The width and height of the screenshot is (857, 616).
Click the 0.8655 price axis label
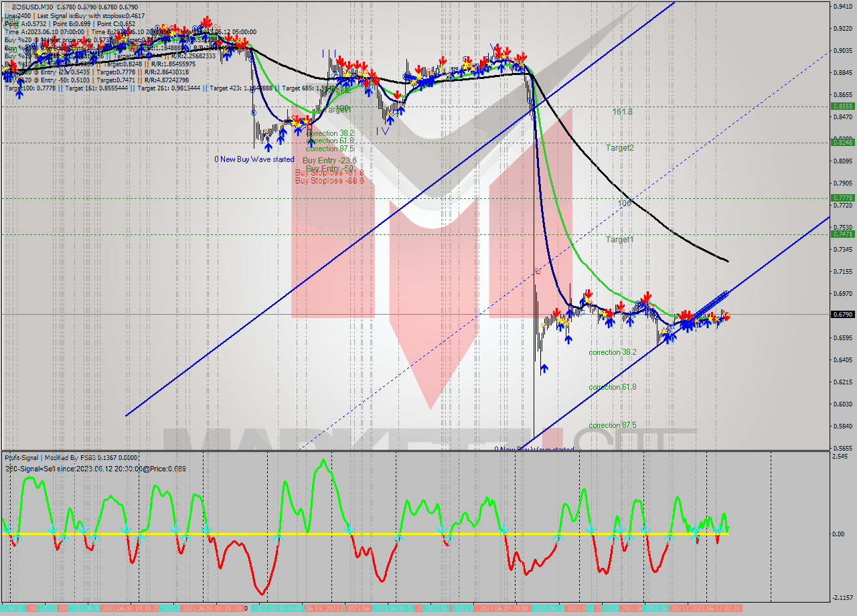click(842, 95)
